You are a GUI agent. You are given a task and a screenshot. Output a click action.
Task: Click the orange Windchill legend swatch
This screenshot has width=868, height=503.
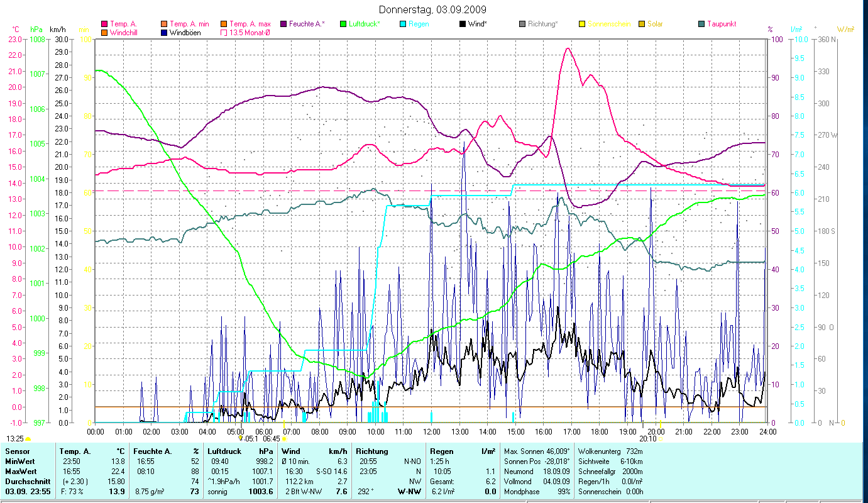[104, 33]
